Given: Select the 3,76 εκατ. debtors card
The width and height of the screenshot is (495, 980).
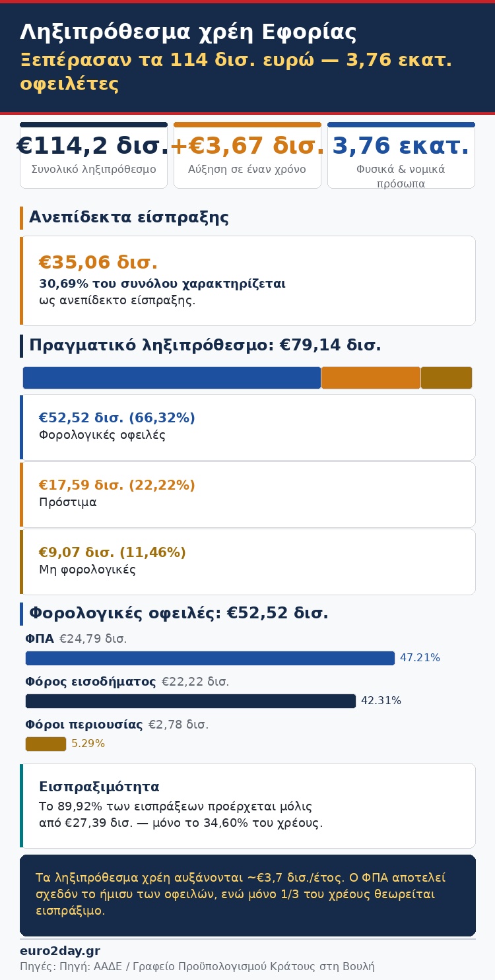Looking at the screenshot, I should coord(401,155).
